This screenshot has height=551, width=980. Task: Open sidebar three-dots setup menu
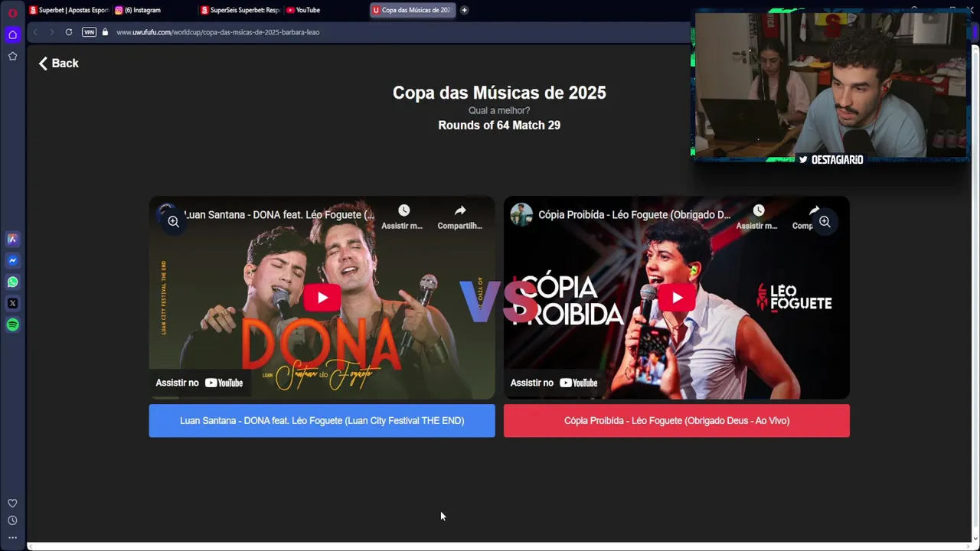12,537
